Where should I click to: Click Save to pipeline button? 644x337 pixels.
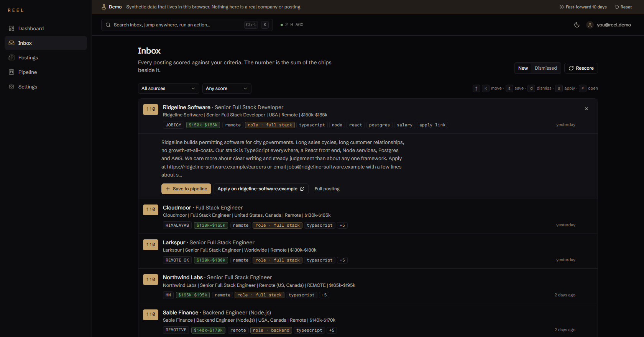point(186,189)
